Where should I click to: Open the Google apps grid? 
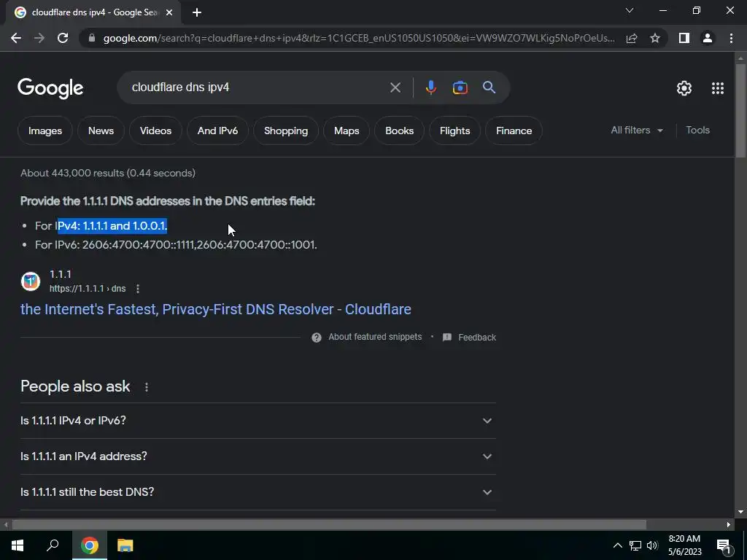click(x=718, y=88)
